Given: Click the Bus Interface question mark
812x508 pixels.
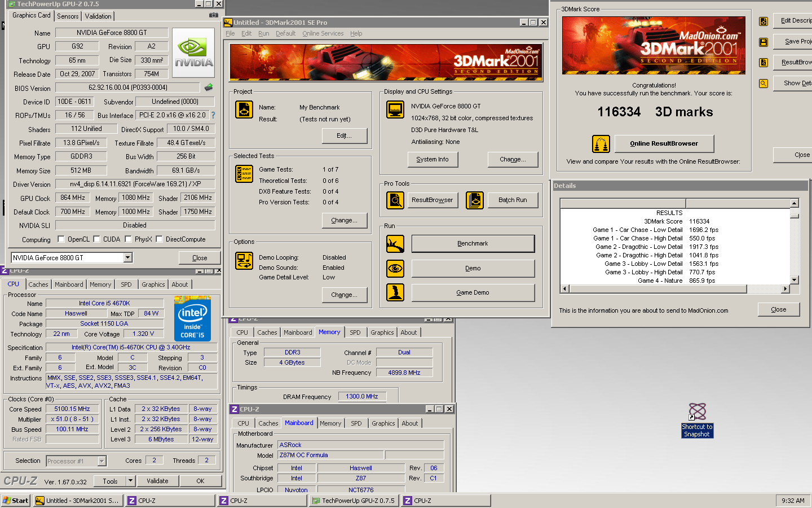Looking at the screenshot, I should click(213, 115).
